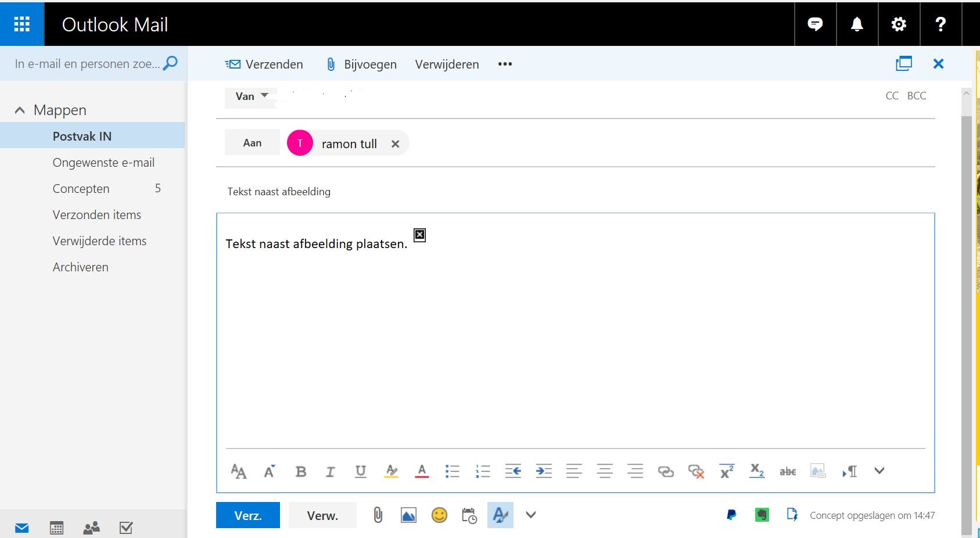Open the notifications bell icon

(x=857, y=24)
